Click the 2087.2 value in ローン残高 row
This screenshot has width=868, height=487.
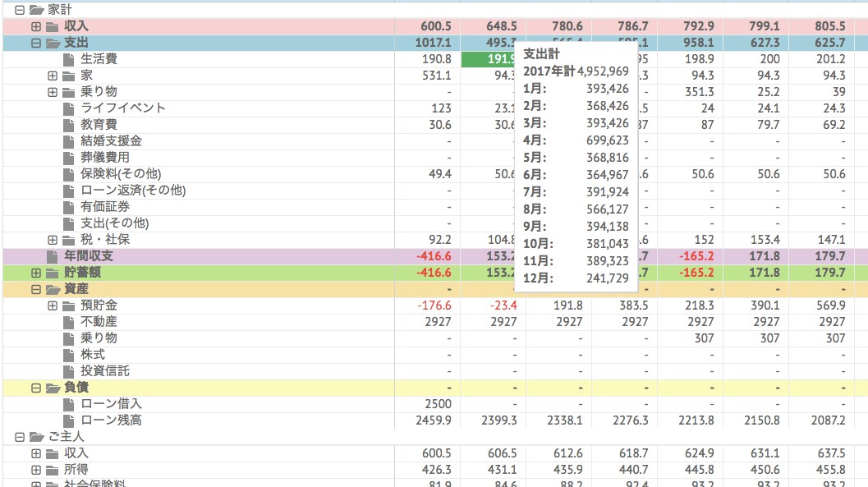[x=828, y=420]
